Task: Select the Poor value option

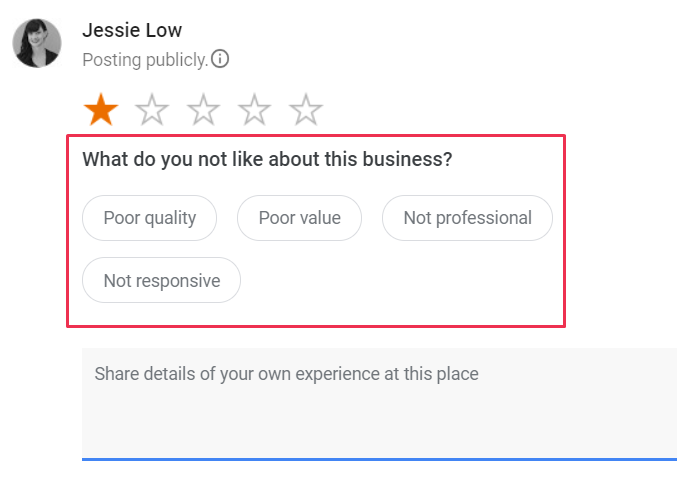Action: 299,218
